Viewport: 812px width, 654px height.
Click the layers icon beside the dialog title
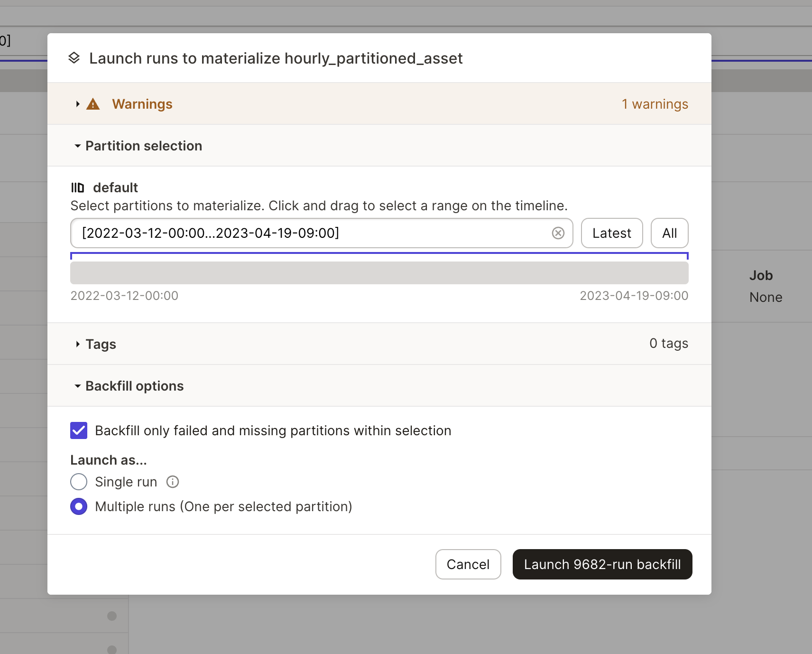tap(75, 58)
